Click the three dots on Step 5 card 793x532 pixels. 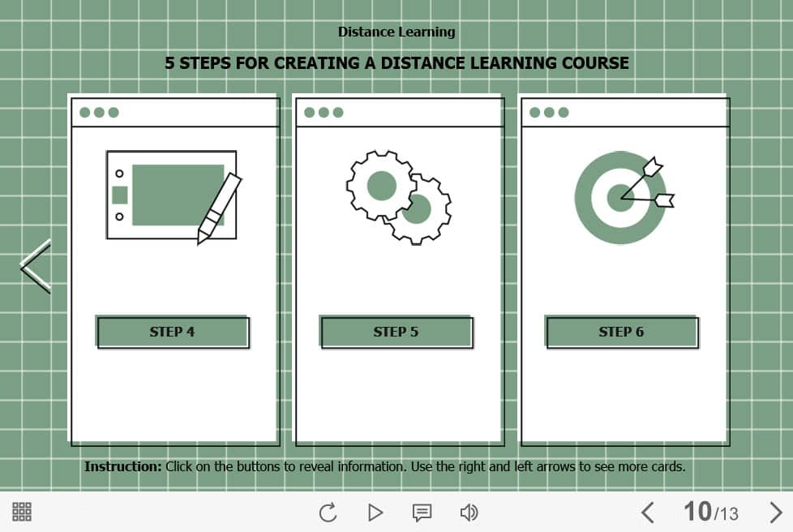click(324, 113)
